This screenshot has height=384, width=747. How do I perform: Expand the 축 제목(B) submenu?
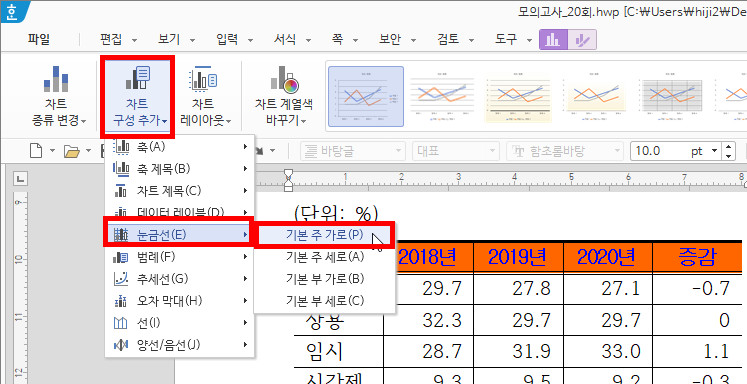tap(180, 168)
